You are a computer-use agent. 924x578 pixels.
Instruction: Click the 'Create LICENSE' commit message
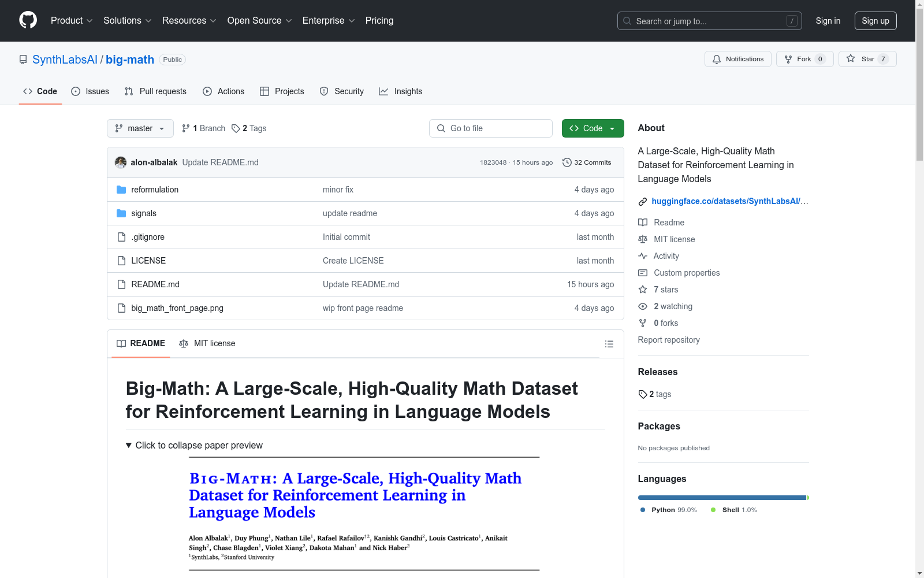pyautogui.click(x=353, y=261)
